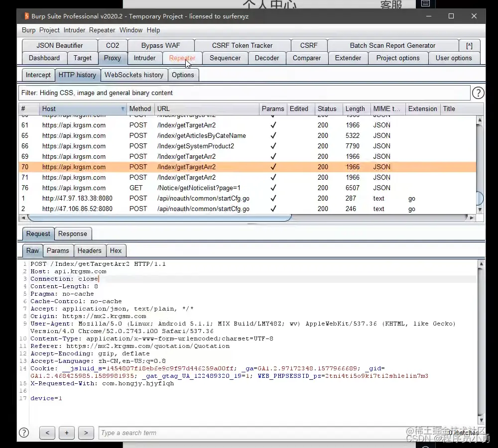This screenshot has width=498, height=448.
Task: Open User options tab
Action: pos(454,58)
